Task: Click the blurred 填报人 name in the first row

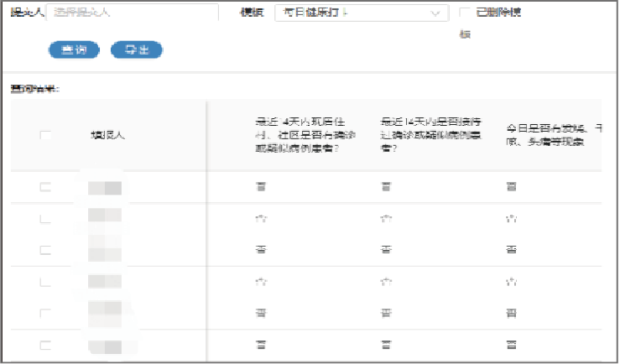Action: (x=105, y=188)
